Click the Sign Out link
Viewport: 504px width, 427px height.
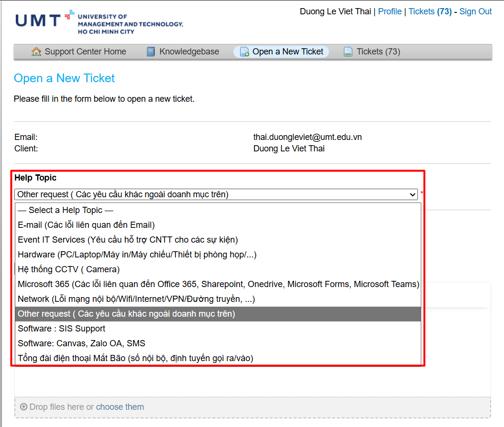click(x=475, y=11)
